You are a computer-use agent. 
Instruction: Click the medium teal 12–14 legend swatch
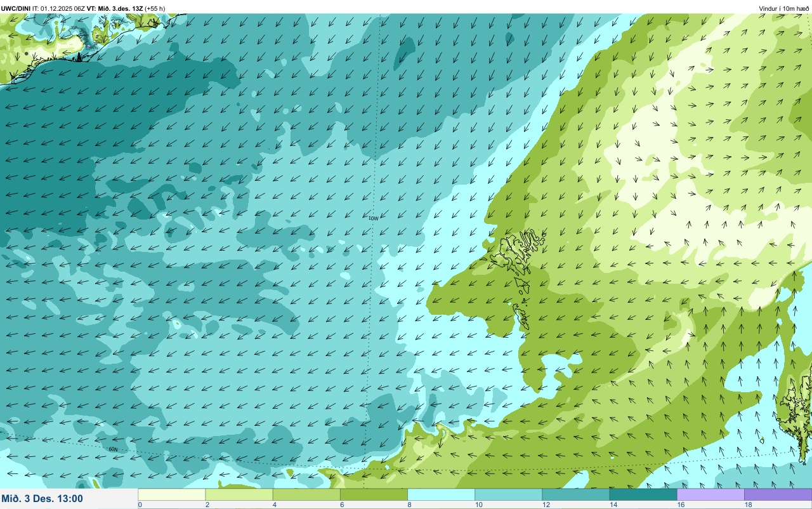click(x=575, y=494)
